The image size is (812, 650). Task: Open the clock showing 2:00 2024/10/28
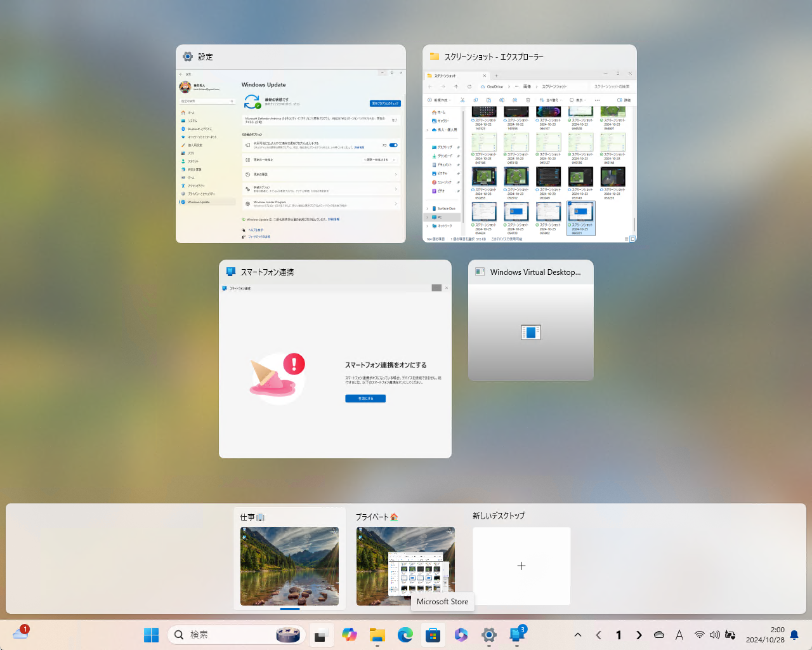(x=765, y=635)
